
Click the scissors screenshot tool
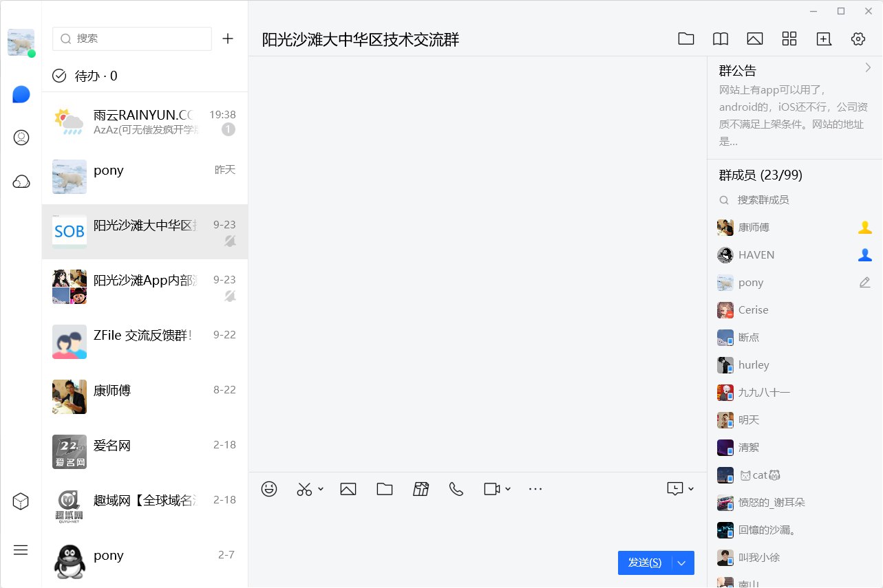coord(304,489)
